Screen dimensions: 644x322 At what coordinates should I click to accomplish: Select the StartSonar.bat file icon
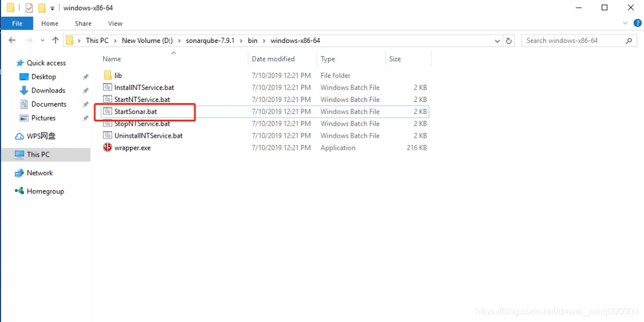click(107, 112)
